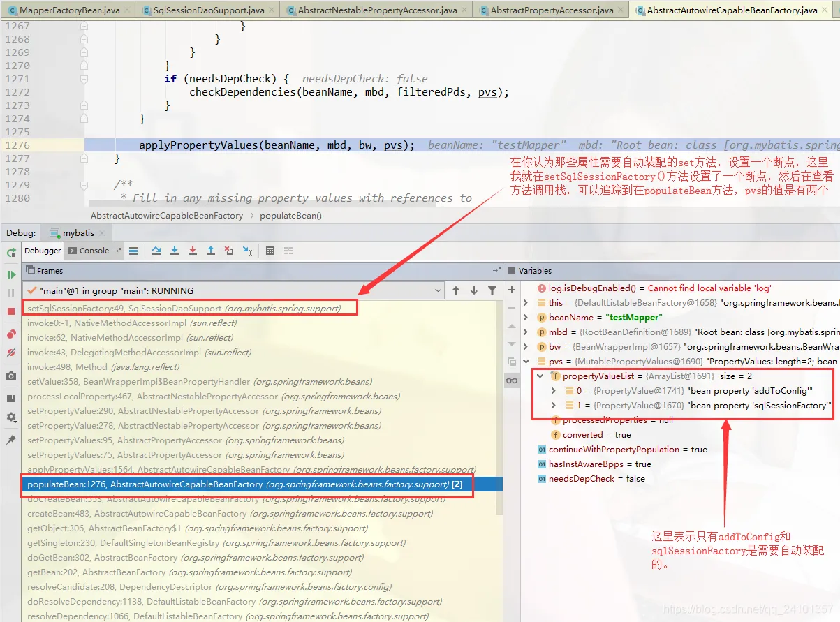
Task: Expand PropertyValue entry 0 addToConfig
Action: [x=554, y=391]
